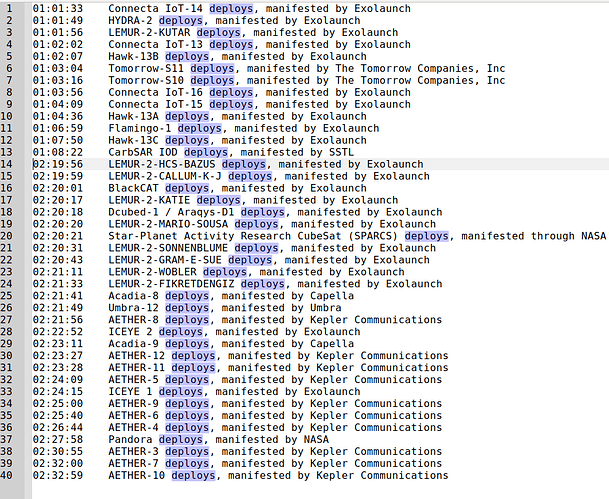Click timestamp 02:19:56
The width and height of the screenshot is (609, 499).
[57, 164]
